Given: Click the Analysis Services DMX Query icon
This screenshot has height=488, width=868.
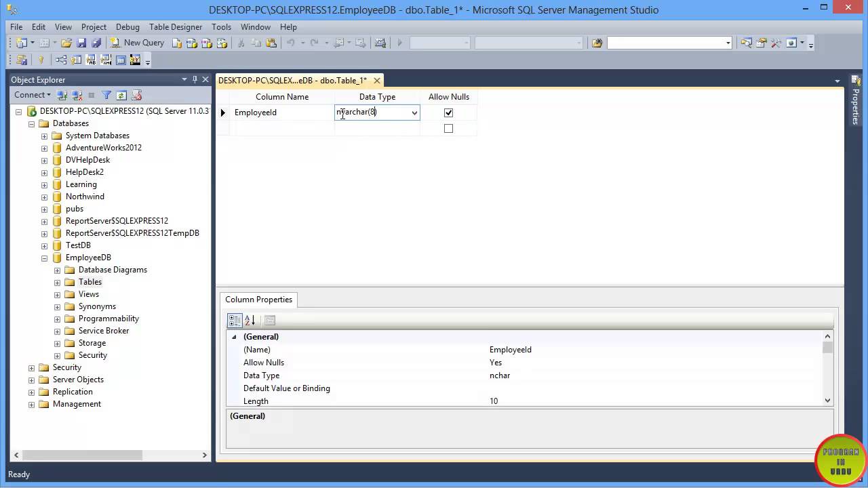Looking at the screenshot, I should [207, 43].
